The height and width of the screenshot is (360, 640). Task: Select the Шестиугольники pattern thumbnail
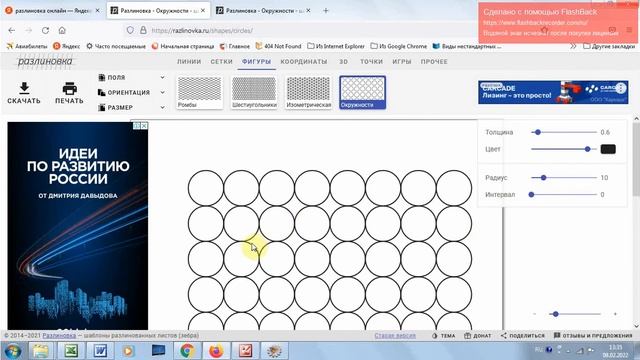coord(254,92)
